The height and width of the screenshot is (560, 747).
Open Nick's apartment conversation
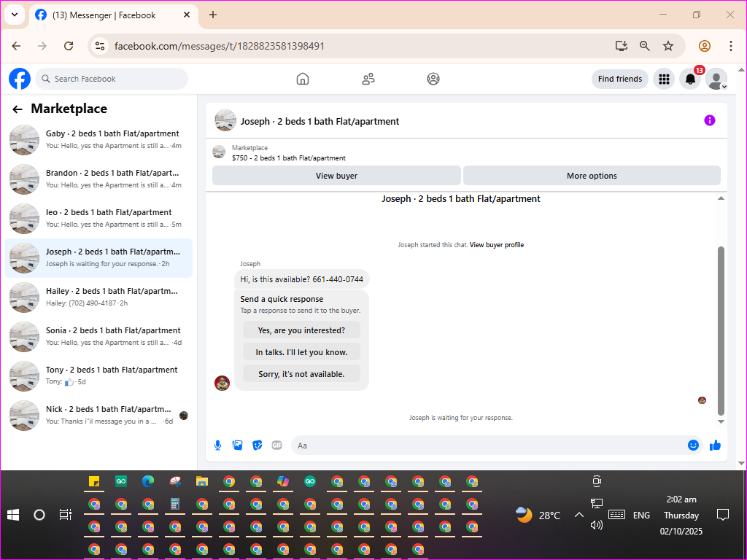point(98,415)
